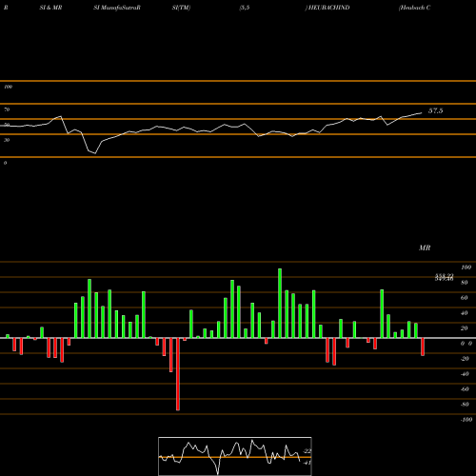The width and height of the screenshot is (476, 476).
Task: Click the RSI current value '57.5'
Action: click(x=436, y=110)
